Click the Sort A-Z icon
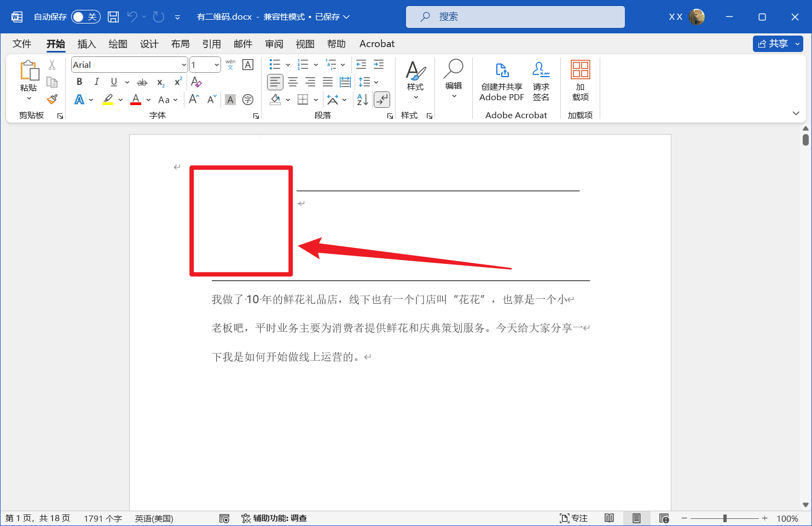Viewport: 812px width, 526px height. 362,100
